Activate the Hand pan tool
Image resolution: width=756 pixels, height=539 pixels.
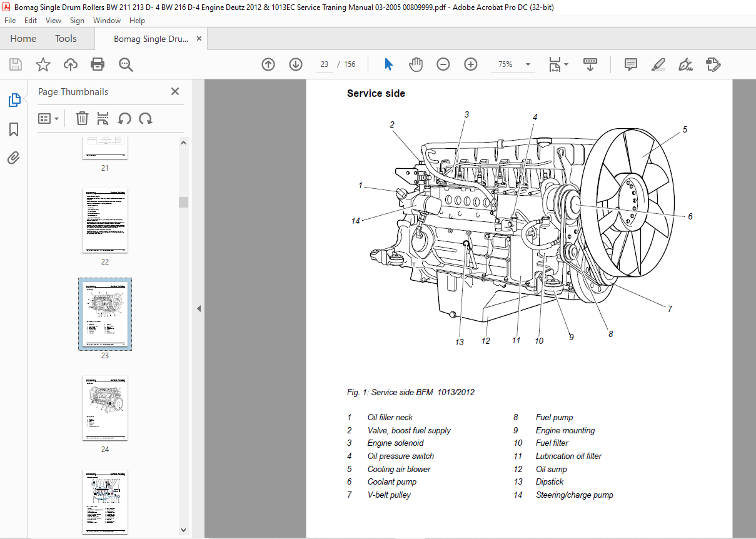click(x=416, y=64)
